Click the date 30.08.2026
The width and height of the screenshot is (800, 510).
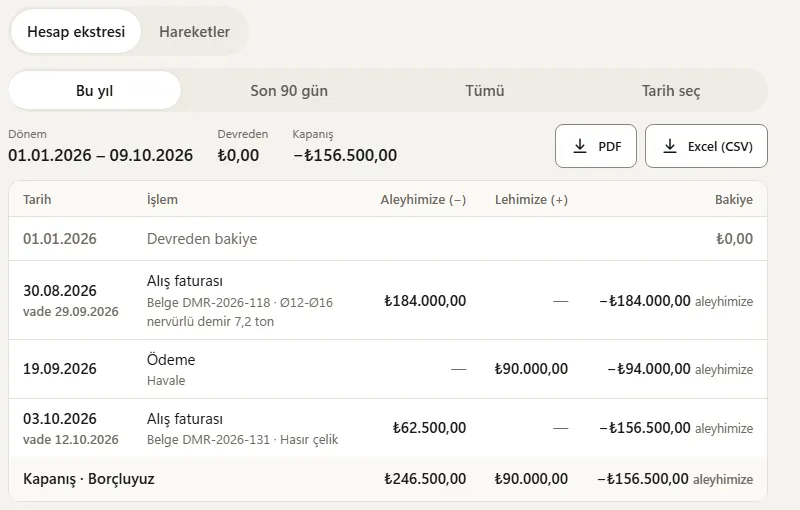click(x=60, y=291)
